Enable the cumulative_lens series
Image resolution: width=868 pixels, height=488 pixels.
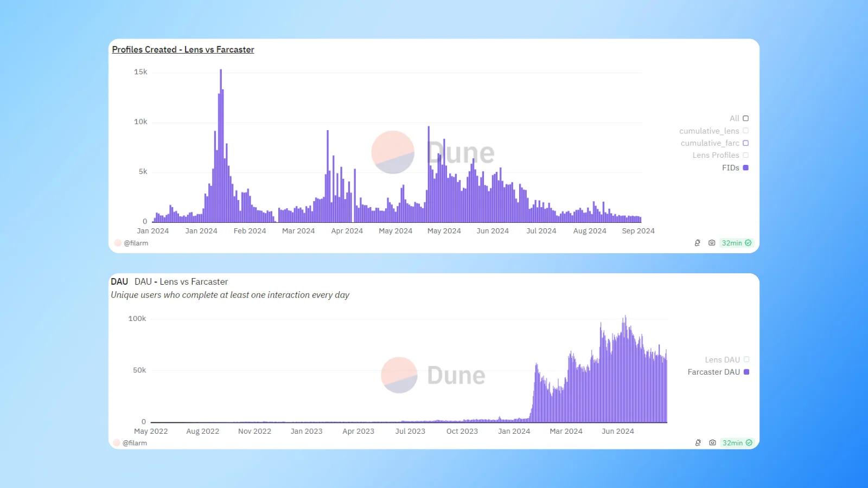745,131
